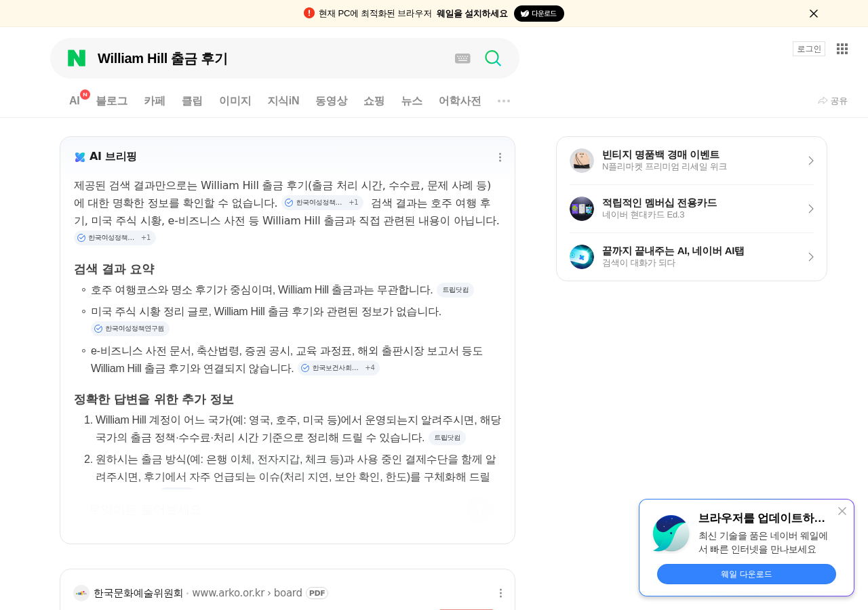
Task: Open the 한국여성정책연구원 source chip
Action: coord(130,329)
